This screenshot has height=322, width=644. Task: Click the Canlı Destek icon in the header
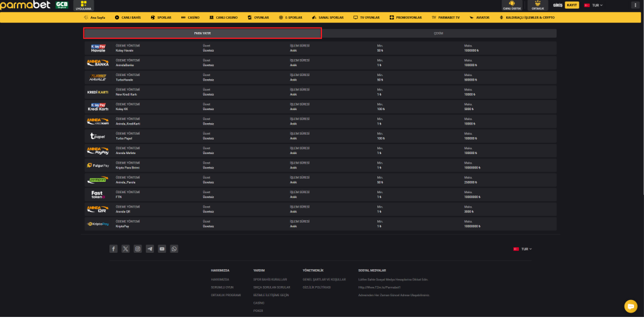(511, 6)
